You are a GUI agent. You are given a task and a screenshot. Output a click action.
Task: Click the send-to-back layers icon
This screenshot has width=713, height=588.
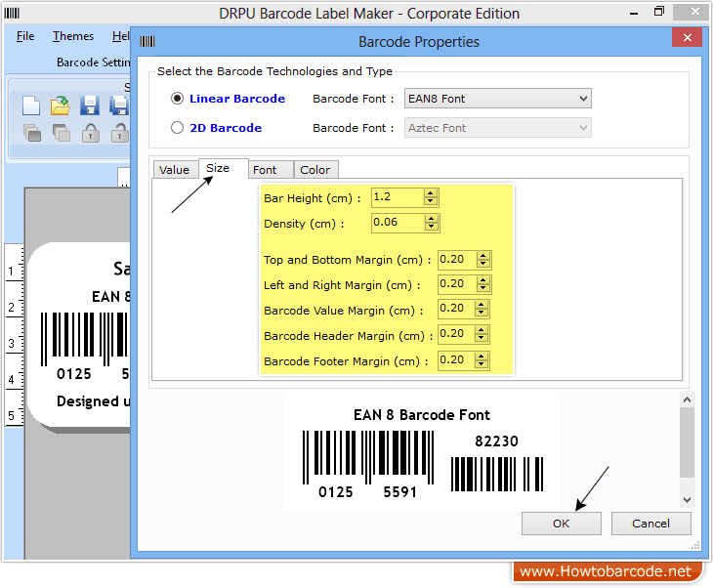pos(61,133)
